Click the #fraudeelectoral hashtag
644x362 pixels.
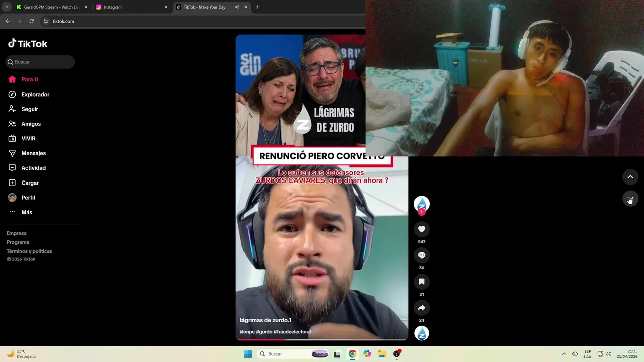point(292,332)
